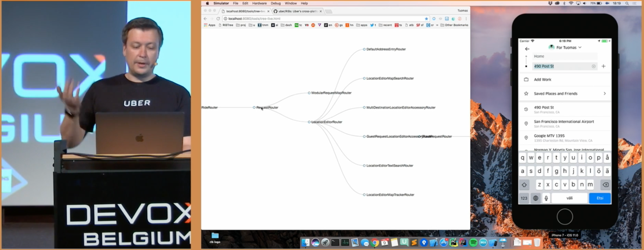The height and width of the screenshot is (250, 644).
Task: Tap the microphone dictation key
Action: tap(546, 198)
